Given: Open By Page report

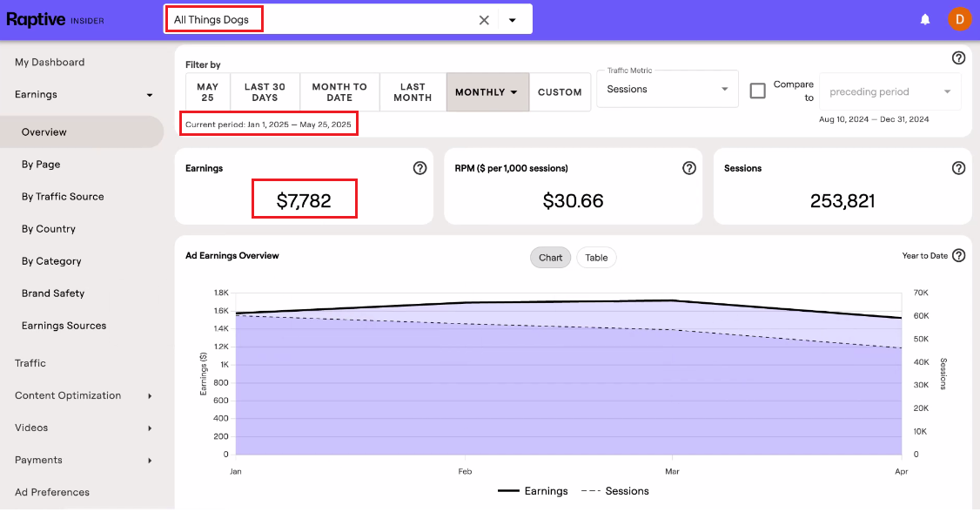Looking at the screenshot, I should [41, 165].
